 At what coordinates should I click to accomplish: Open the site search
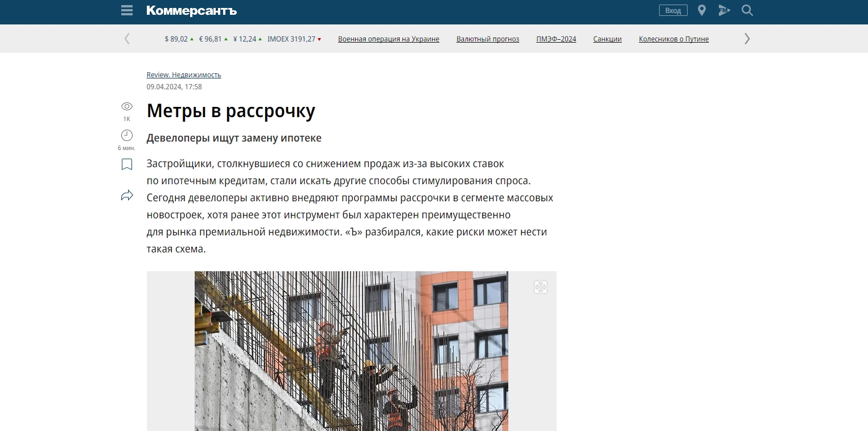(x=747, y=10)
